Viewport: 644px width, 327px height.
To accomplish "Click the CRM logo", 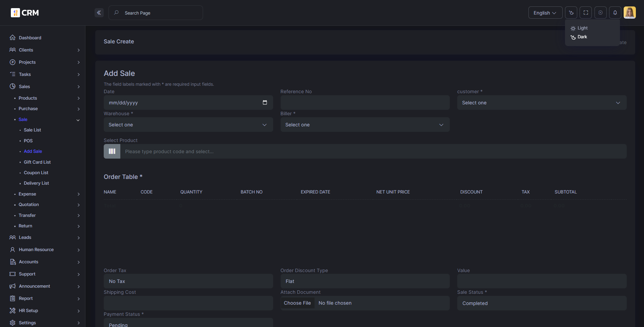I will click(25, 13).
